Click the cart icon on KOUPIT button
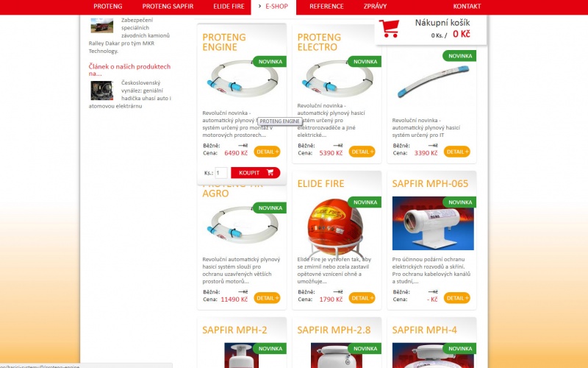Viewport: 588px width, 368px height. tap(270, 172)
